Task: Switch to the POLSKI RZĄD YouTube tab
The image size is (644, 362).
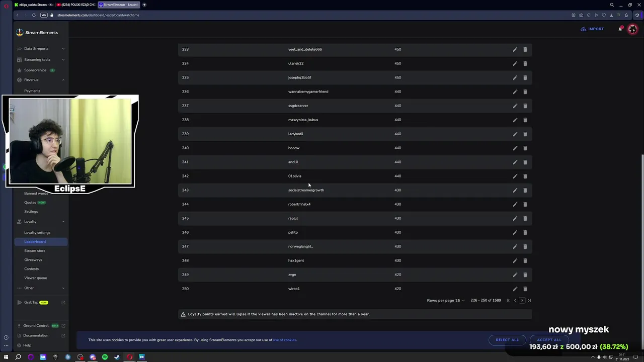Action: point(76,5)
